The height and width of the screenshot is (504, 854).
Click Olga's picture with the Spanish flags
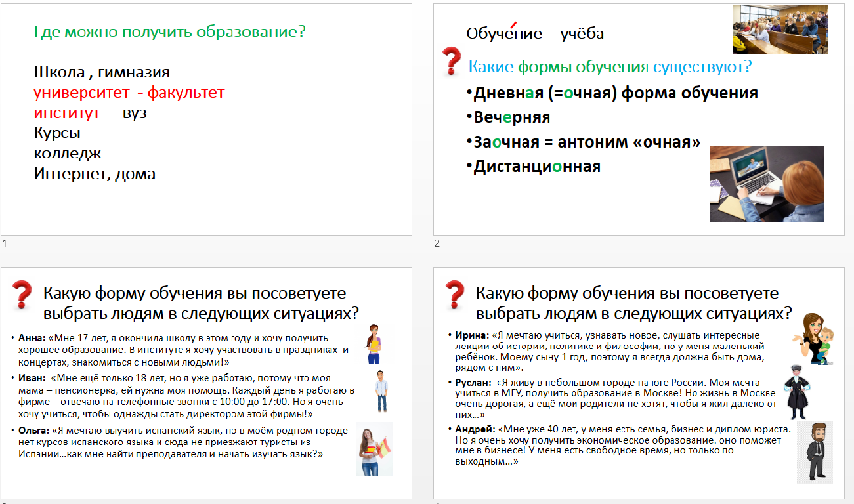point(374,449)
